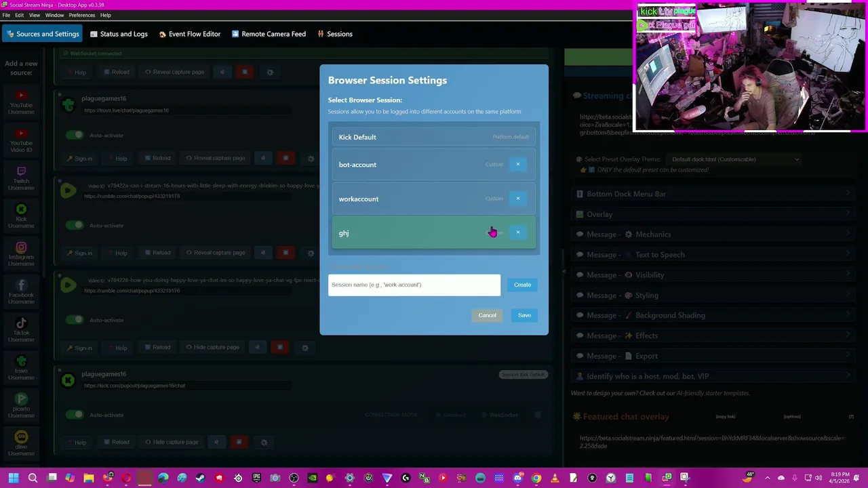Add a DLive Username source
868x488 pixels.
(x=21, y=445)
